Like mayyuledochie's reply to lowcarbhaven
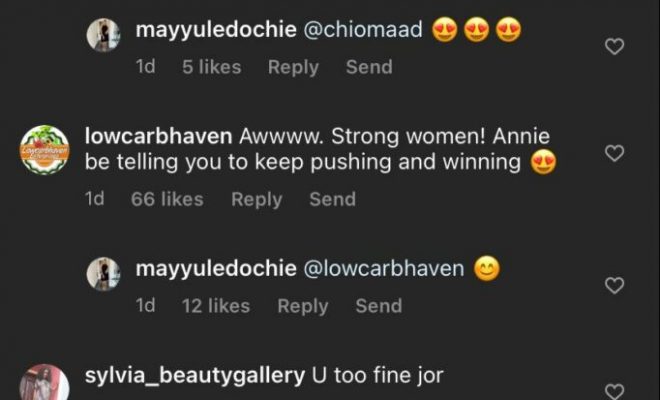The width and height of the screenshot is (660, 400). [x=616, y=286]
